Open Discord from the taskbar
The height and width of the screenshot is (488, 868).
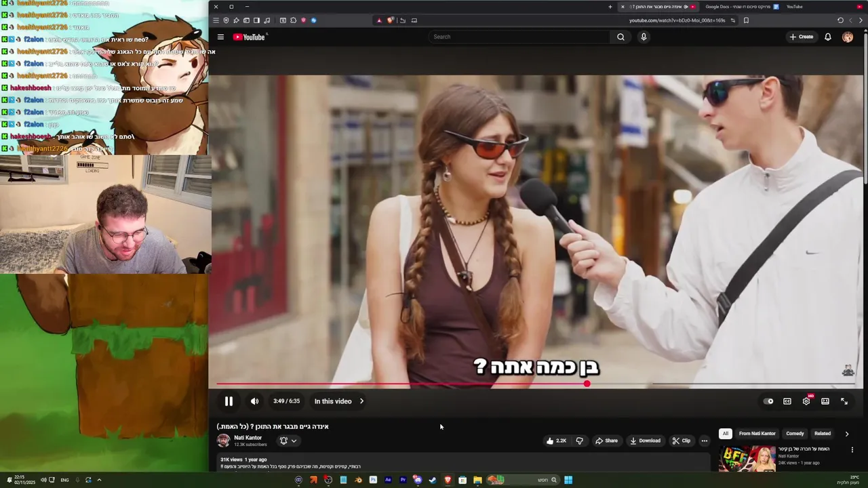tap(418, 480)
